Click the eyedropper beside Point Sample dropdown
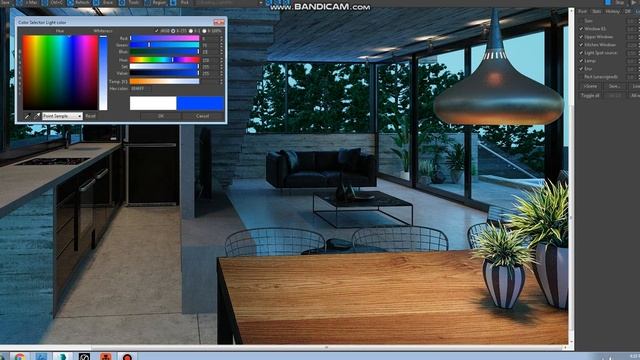This screenshot has width=640, height=360. tap(37, 116)
